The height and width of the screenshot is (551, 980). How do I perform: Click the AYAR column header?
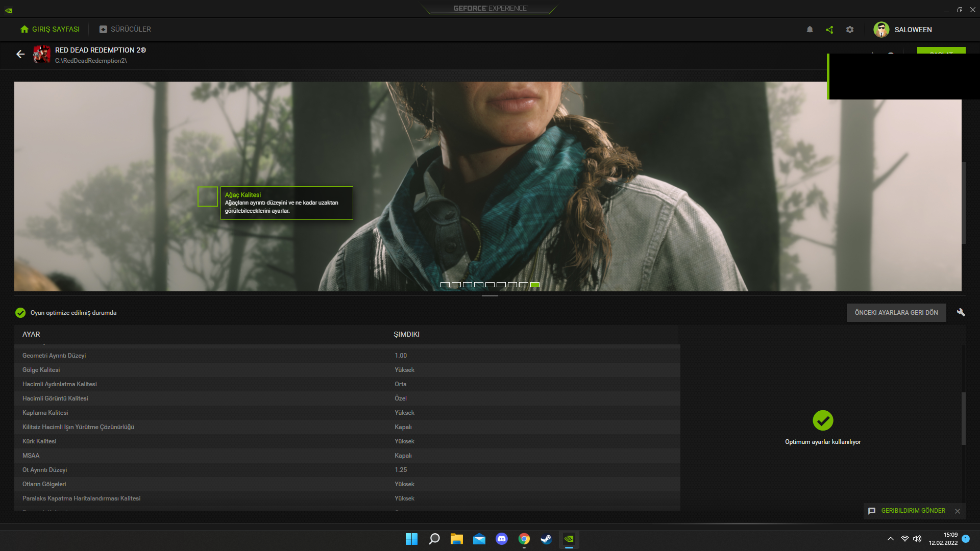pyautogui.click(x=31, y=334)
